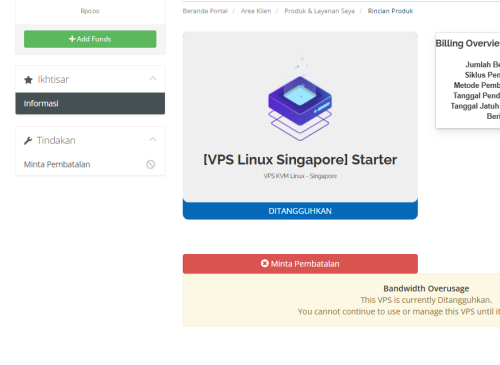Go to Beranda Portal breadcrumb

pyautogui.click(x=205, y=11)
